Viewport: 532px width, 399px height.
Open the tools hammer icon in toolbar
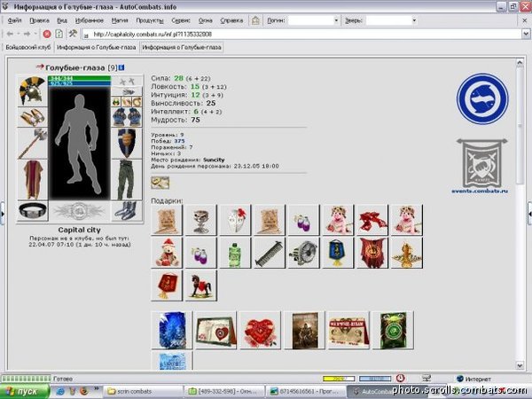73,34
